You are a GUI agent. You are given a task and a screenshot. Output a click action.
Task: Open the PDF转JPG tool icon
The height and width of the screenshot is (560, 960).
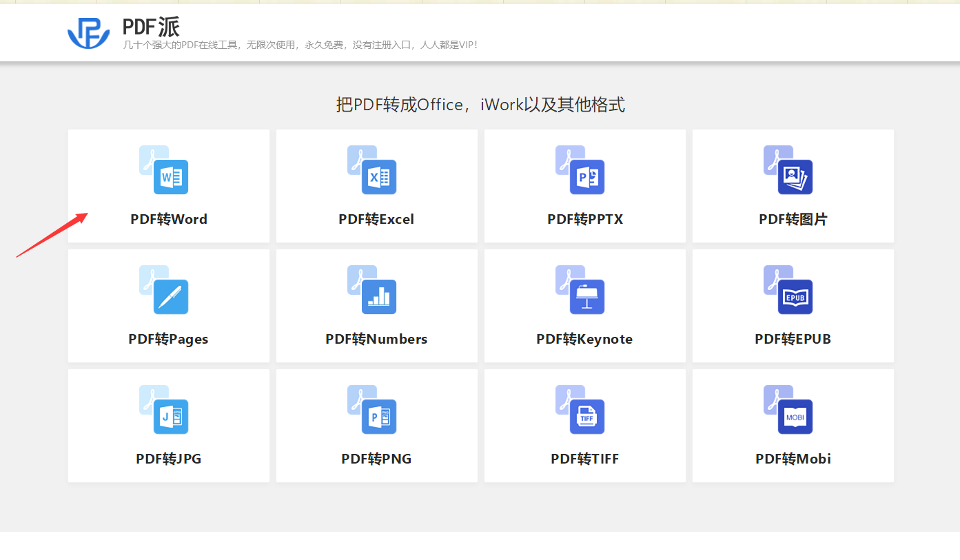pos(163,409)
